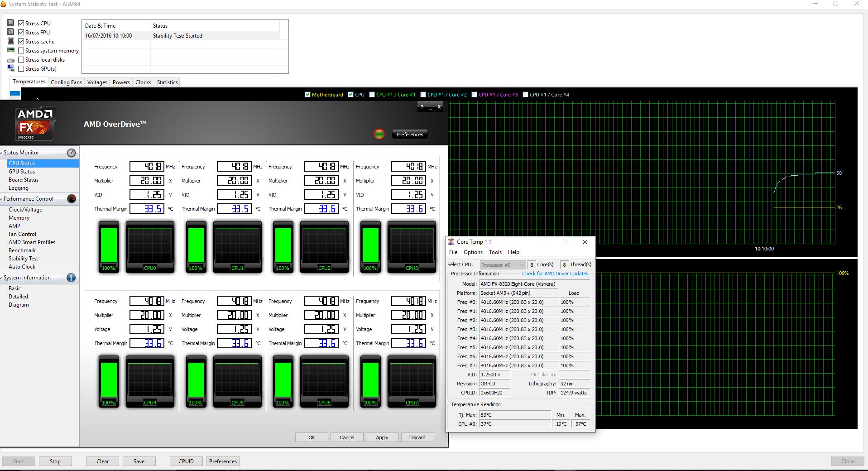The width and height of the screenshot is (868, 471).
Task: Collapse the System Information section
Action: (x=1, y=278)
